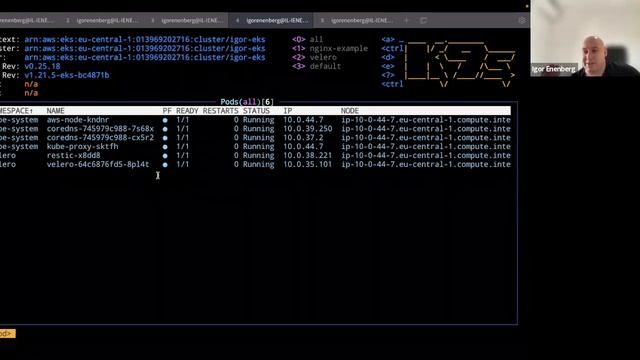The height and width of the screenshot is (360, 640).
Task: Click the NODE column header
Action: coord(350,111)
